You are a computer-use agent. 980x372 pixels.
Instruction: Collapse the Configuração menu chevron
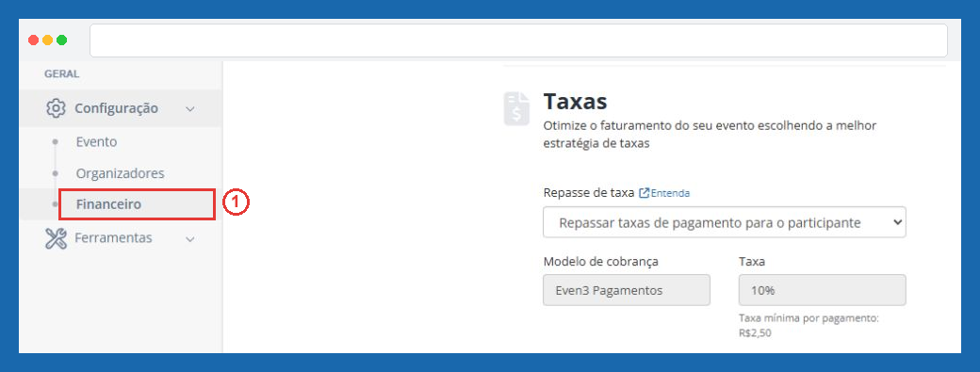190,108
